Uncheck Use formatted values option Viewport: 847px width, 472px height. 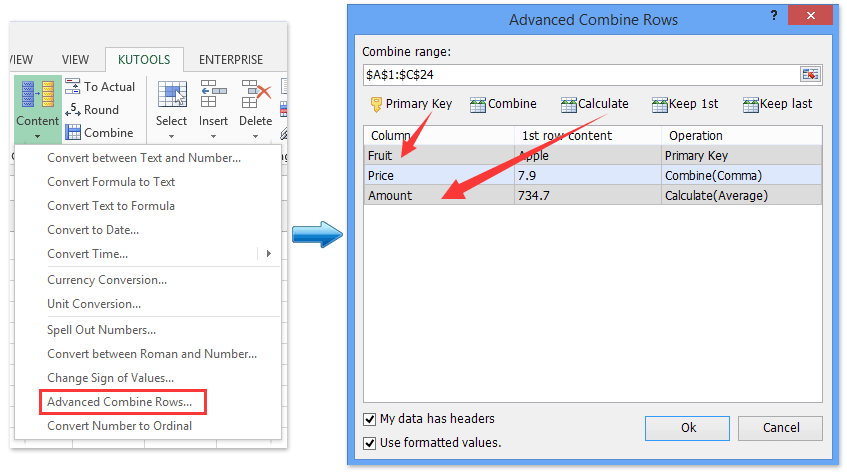pyautogui.click(x=371, y=442)
